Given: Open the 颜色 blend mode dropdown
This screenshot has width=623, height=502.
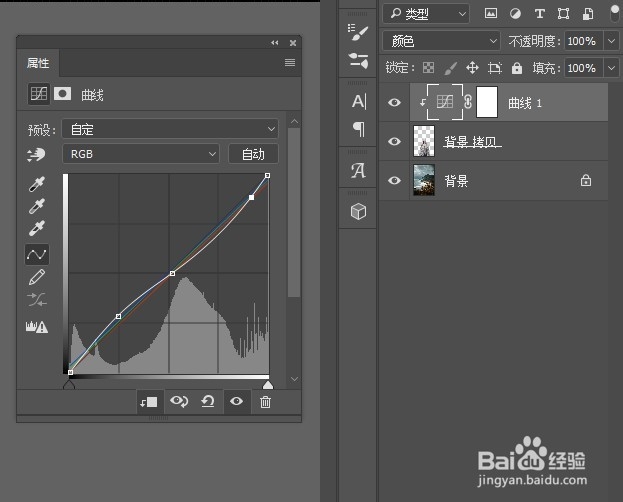Looking at the screenshot, I should point(441,41).
